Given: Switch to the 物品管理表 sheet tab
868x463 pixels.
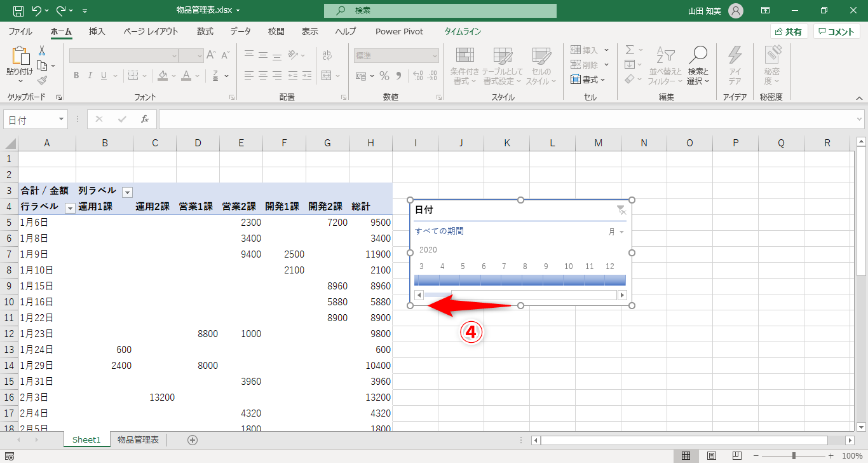Looking at the screenshot, I should (x=138, y=439).
